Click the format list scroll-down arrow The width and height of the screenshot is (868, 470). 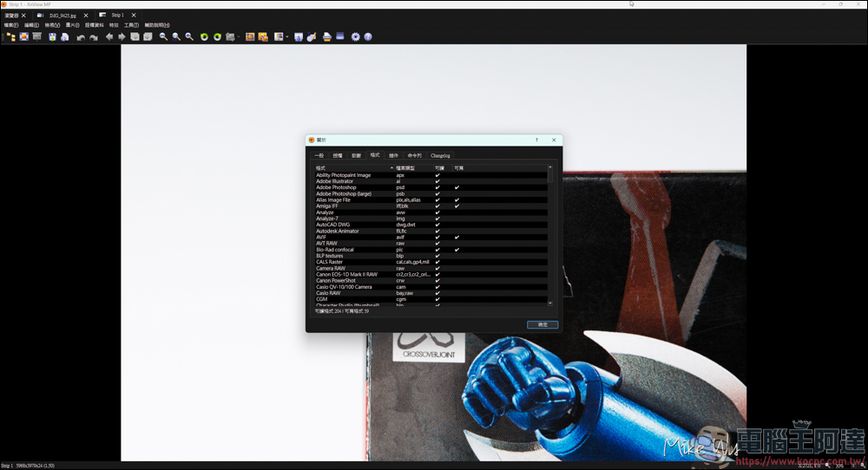pyautogui.click(x=550, y=303)
